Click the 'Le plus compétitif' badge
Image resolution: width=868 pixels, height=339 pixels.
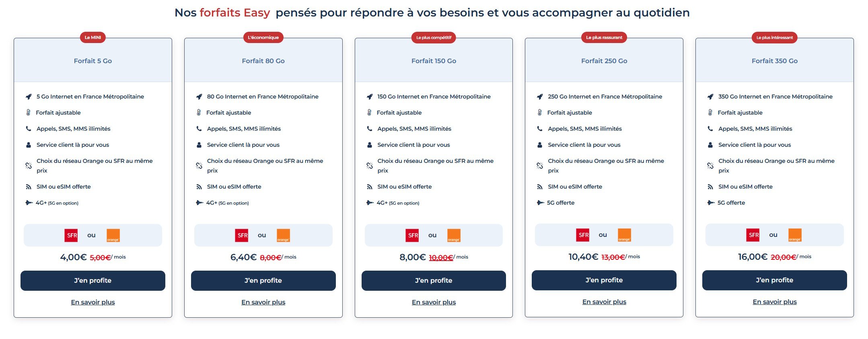434,37
